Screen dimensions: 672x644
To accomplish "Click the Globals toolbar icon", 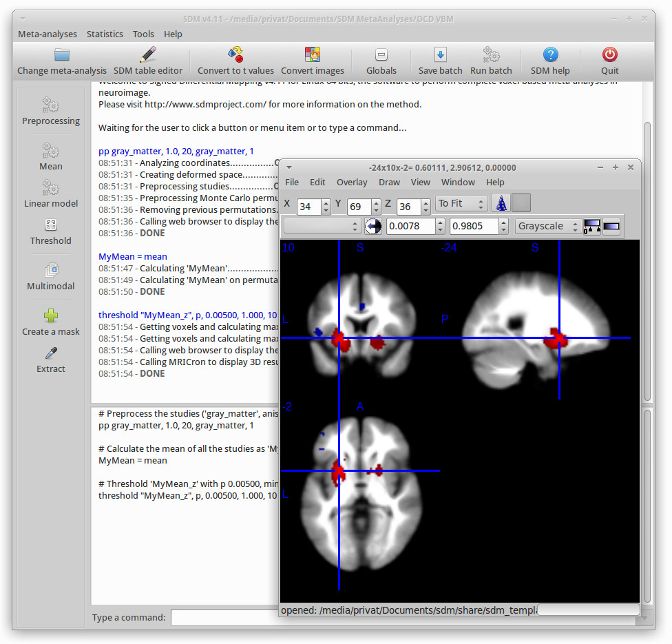I will [381, 61].
